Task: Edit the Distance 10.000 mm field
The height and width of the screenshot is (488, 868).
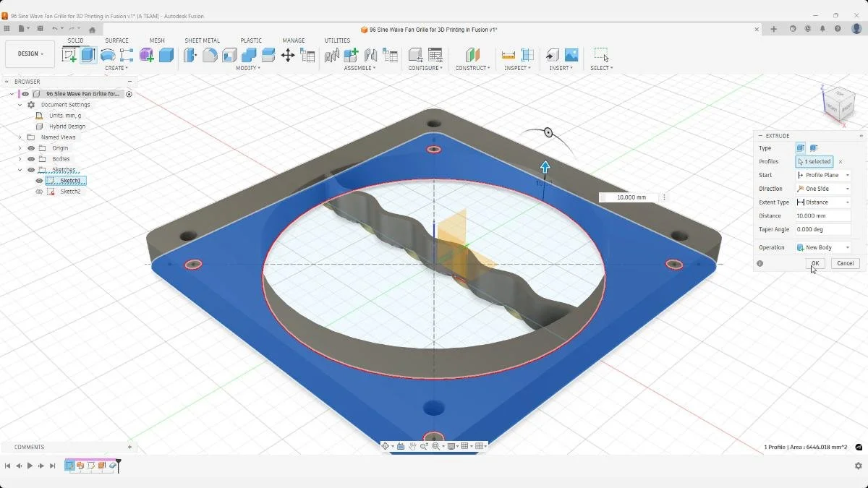Action: point(823,215)
